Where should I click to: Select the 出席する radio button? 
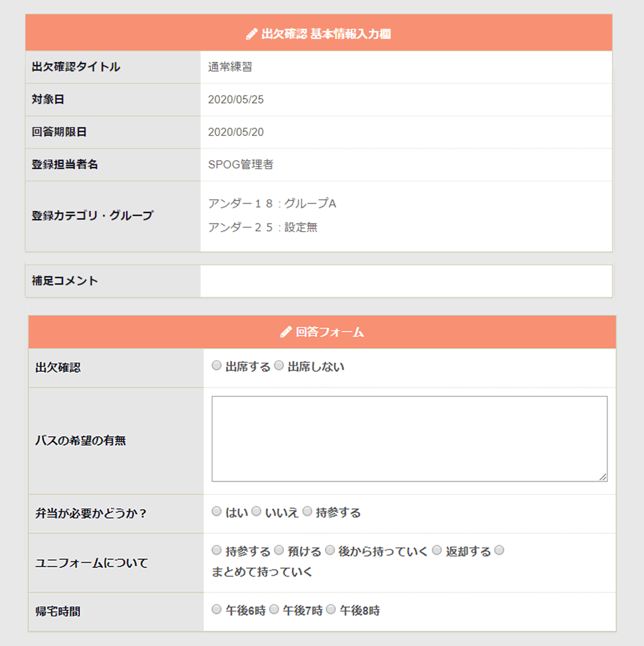[x=216, y=365]
